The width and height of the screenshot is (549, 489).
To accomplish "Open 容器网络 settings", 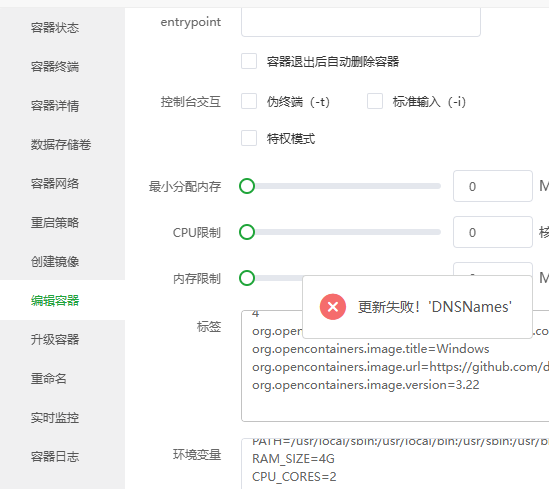I will 55,183.
